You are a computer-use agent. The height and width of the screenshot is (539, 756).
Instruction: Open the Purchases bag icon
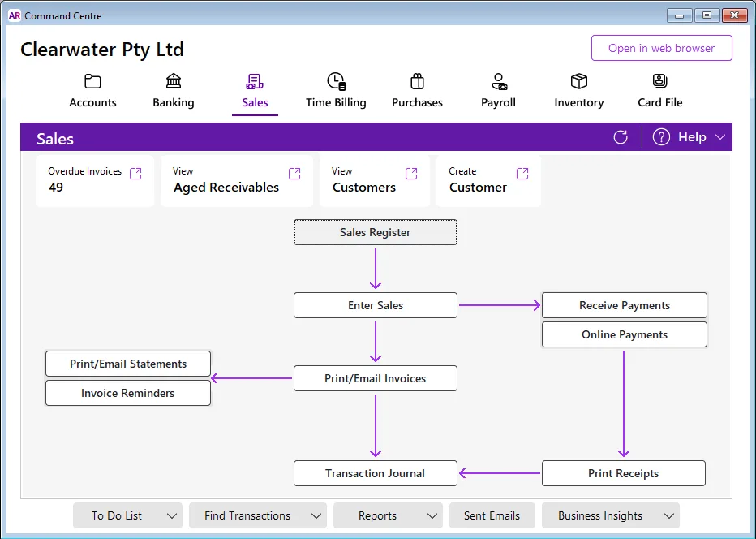[x=417, y=81]
